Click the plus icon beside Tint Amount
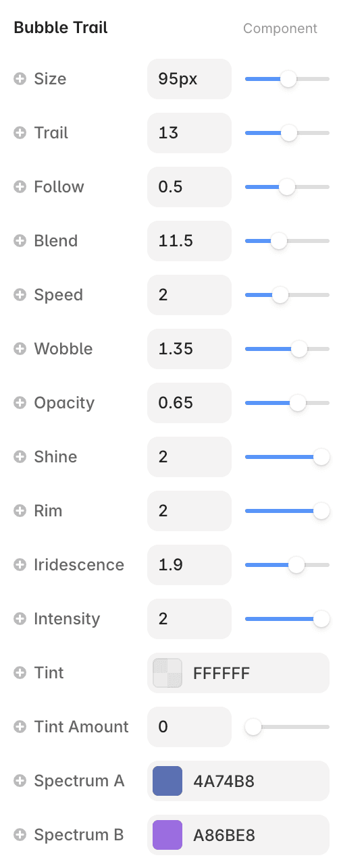339x868 pixels. click(20, 727)
